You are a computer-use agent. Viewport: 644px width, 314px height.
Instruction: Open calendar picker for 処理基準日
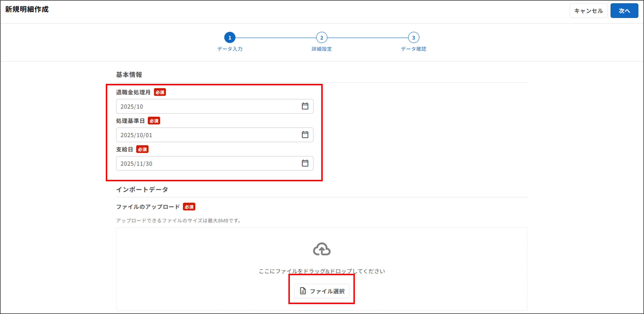305,135
